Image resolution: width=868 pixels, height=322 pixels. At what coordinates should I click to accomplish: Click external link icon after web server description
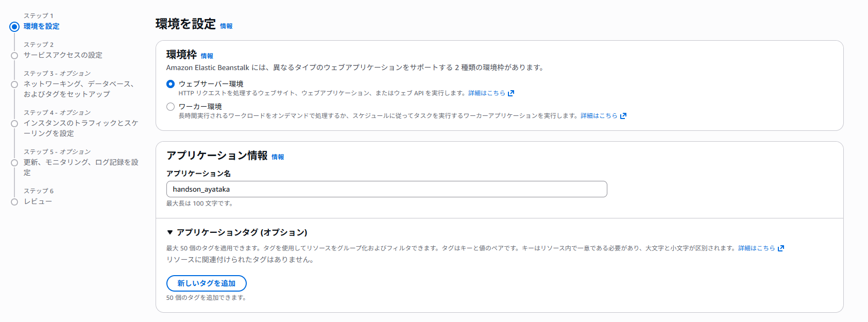click(x=511, y=93)
